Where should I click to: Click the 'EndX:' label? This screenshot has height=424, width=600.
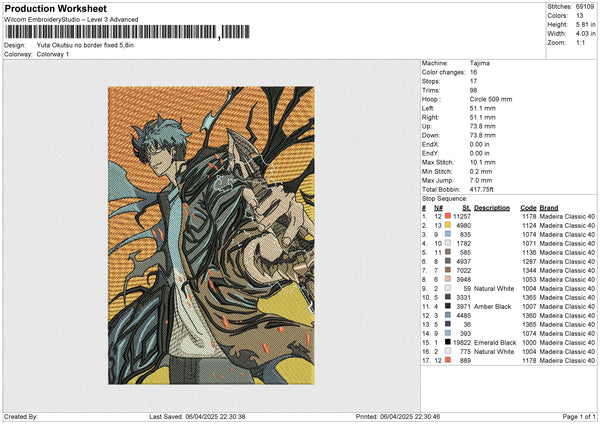coord(430,144)
